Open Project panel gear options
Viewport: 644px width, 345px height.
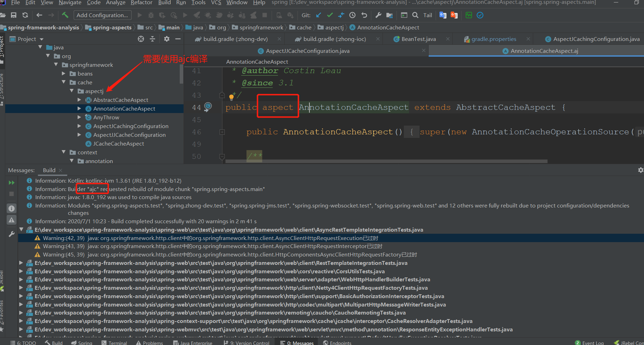(167, 39)
